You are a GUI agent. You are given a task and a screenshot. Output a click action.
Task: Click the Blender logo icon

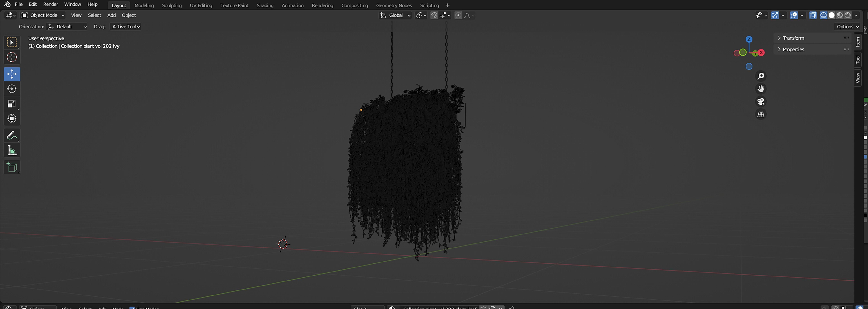pyautogui.click(x=7, y=4)
